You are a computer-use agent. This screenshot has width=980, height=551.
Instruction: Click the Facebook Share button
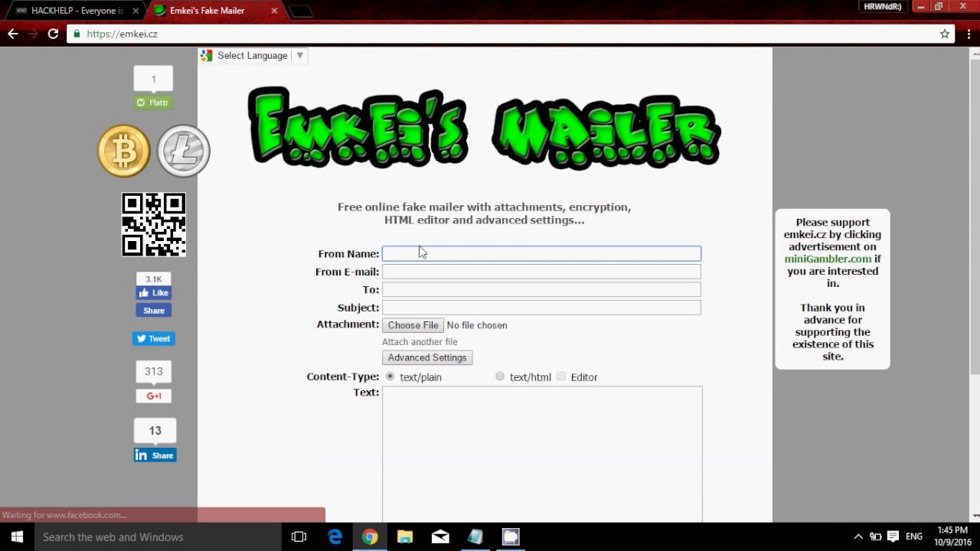coord(153,311)
